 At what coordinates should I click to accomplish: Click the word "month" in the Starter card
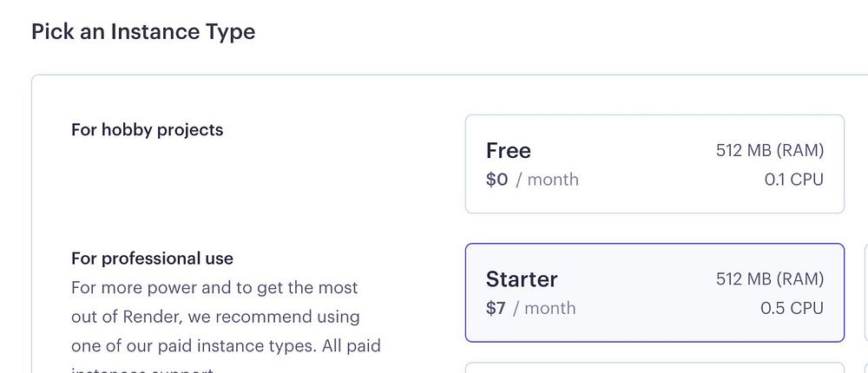click(x=549, y=308)
